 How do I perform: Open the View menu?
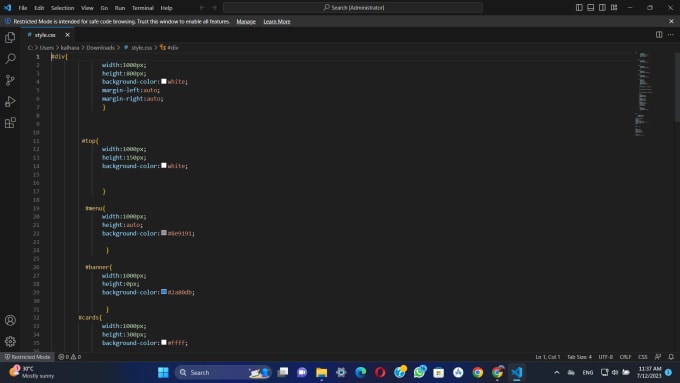pyautogui.click(x=87, y=8)
